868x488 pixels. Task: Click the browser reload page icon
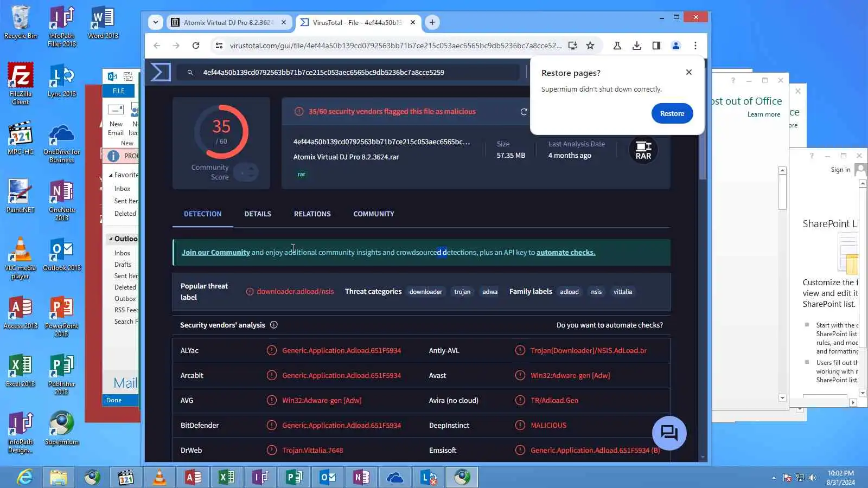click(x=196, y=46)
